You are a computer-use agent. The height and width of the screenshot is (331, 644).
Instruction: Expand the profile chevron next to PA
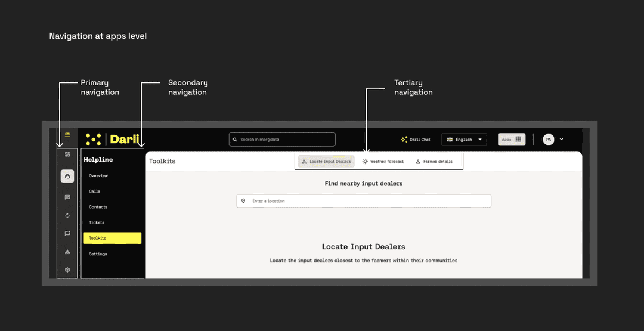(x=562, y=139)
